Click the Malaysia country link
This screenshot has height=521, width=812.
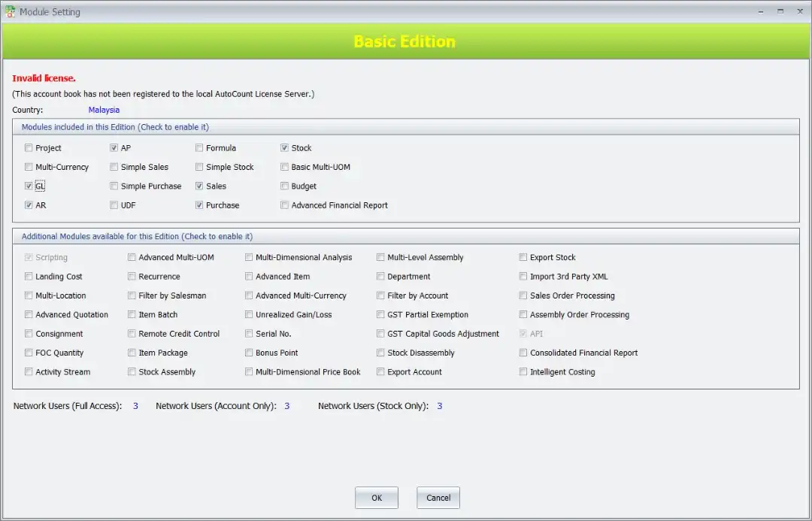point(104,110)
